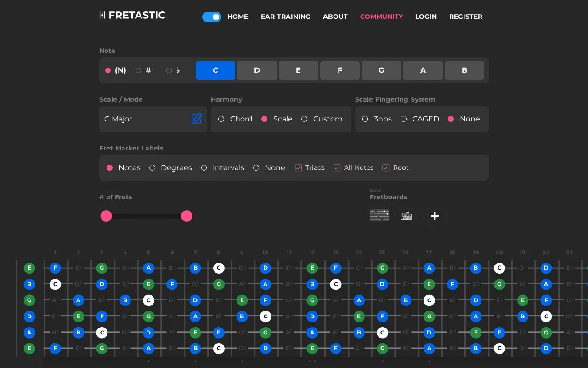Image resolution: width=588 pixels, height=368 pixels.
Task: Select root note B button
Action: (464, 70)
